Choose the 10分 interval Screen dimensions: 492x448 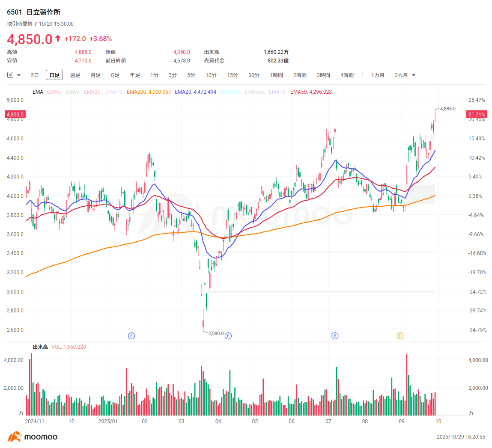(x=211, y=75)
